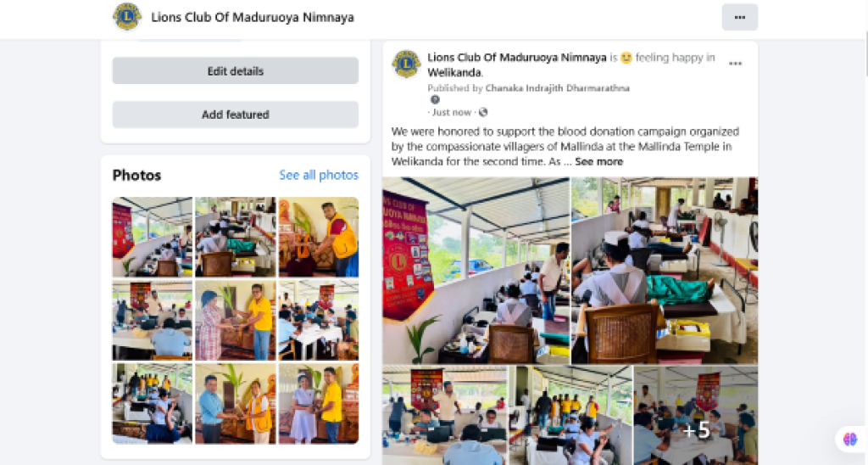Open Chanaka Indrajith Dharmarathna publisher link
This screenshot has height=465, width=868.
(558, 88)
